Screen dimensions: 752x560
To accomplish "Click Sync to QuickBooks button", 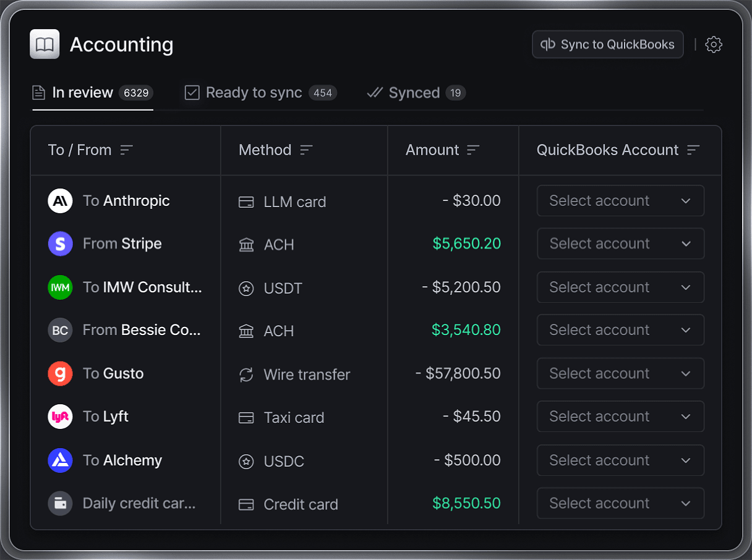I will tap(607, 45).
